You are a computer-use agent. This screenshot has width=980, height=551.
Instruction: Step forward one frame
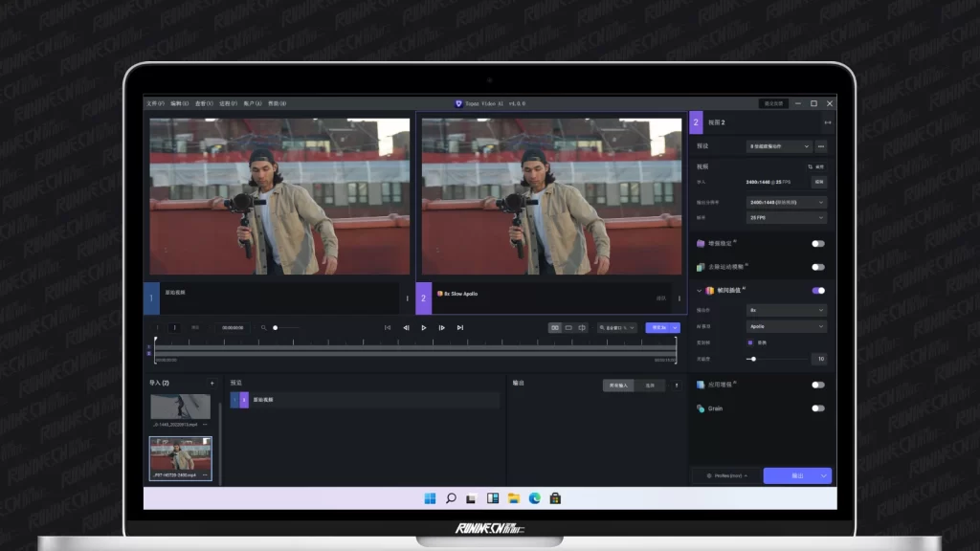pos(441,327)
